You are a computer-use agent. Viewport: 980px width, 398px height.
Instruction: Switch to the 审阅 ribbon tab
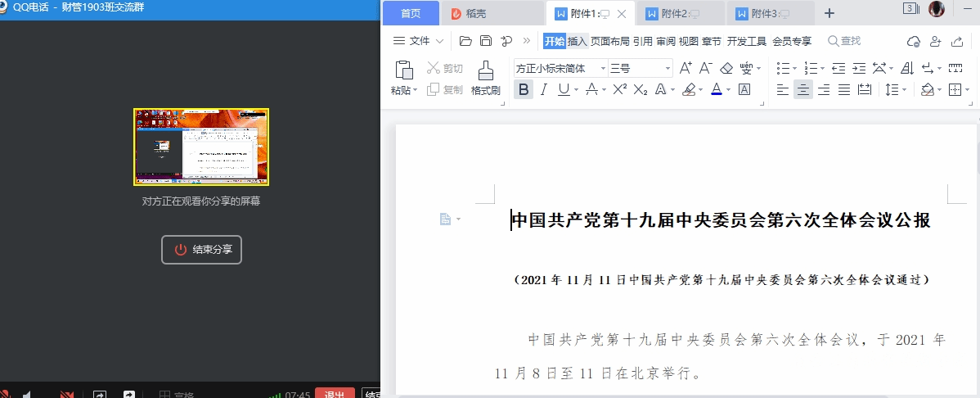[666, 41]
